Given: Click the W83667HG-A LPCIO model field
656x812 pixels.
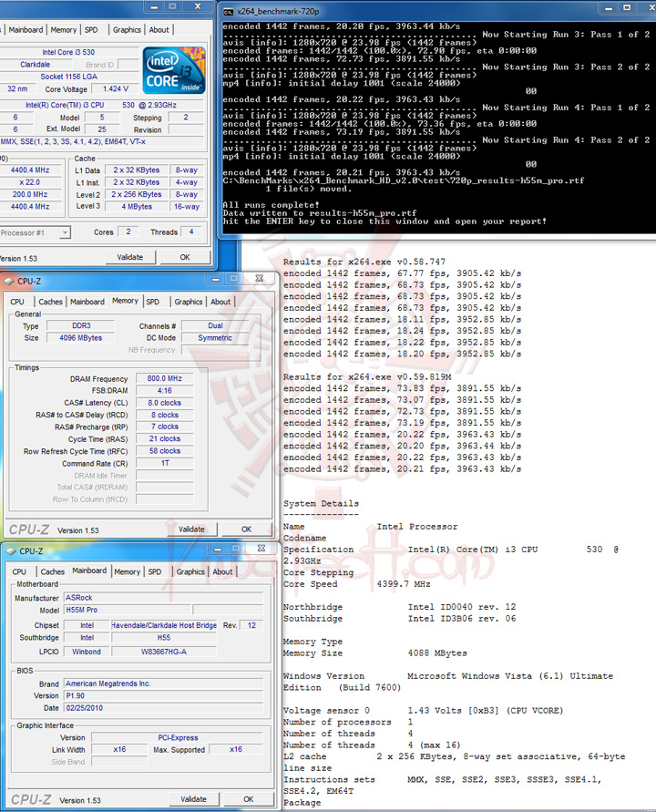Looking at the screenshot, I should 164,652.
